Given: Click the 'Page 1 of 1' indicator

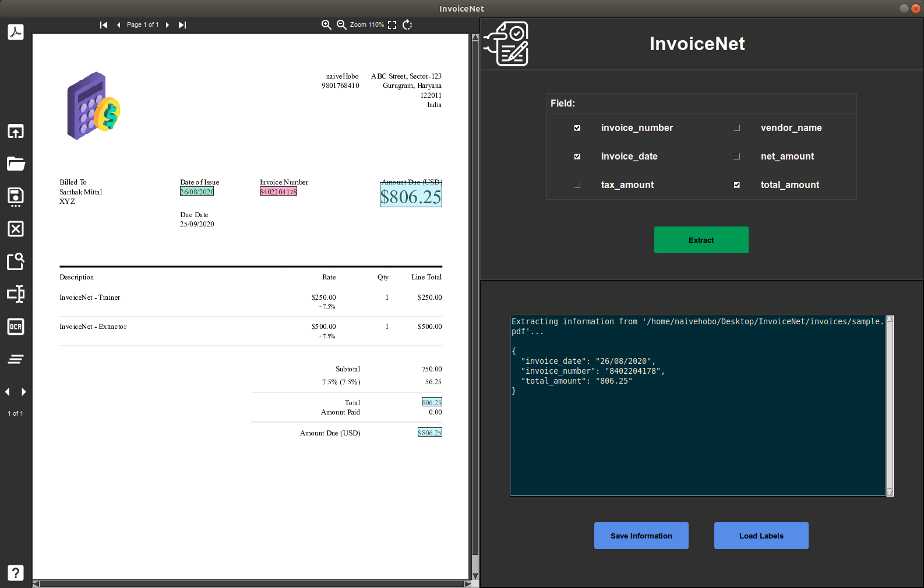Looking at the screenshot, I should click(x=143, y=25).
